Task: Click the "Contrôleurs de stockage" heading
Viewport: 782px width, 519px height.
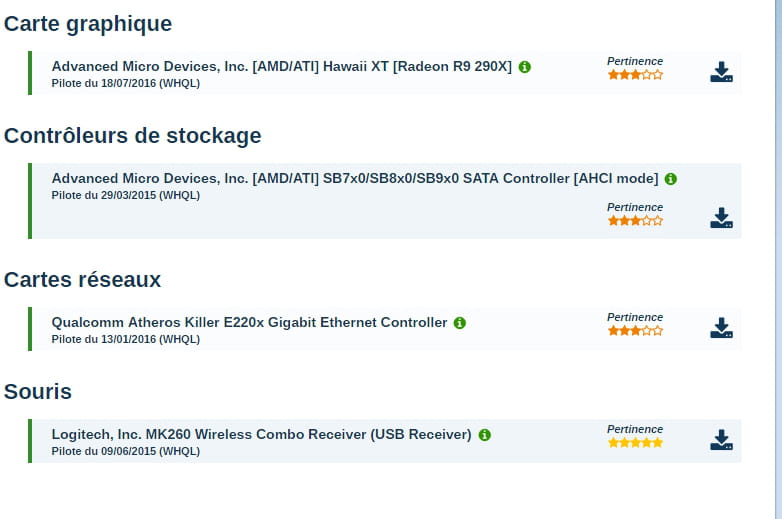Action: point(133,136)
